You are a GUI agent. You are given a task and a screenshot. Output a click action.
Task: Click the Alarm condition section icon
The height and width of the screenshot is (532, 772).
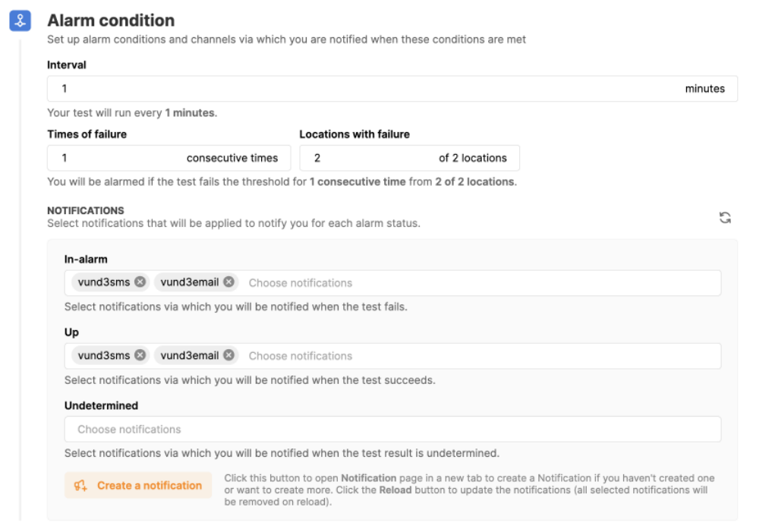(x=20, y=21)
